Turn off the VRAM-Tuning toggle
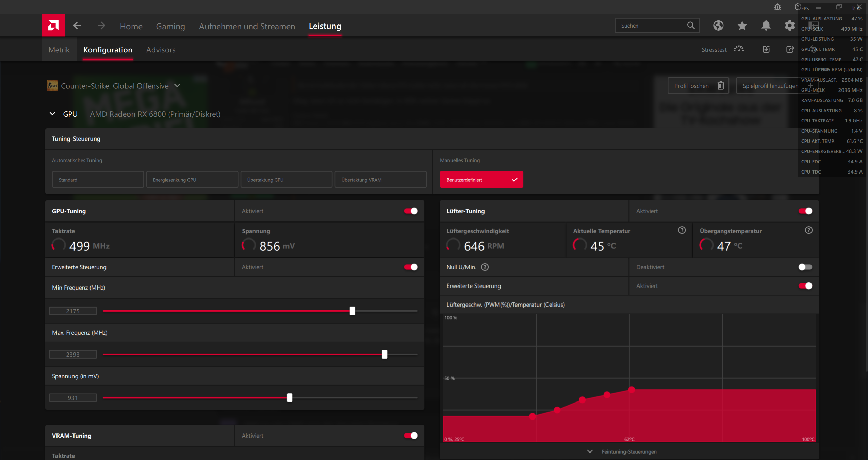This screenshot has height=460, width=868. coord(411,436)
